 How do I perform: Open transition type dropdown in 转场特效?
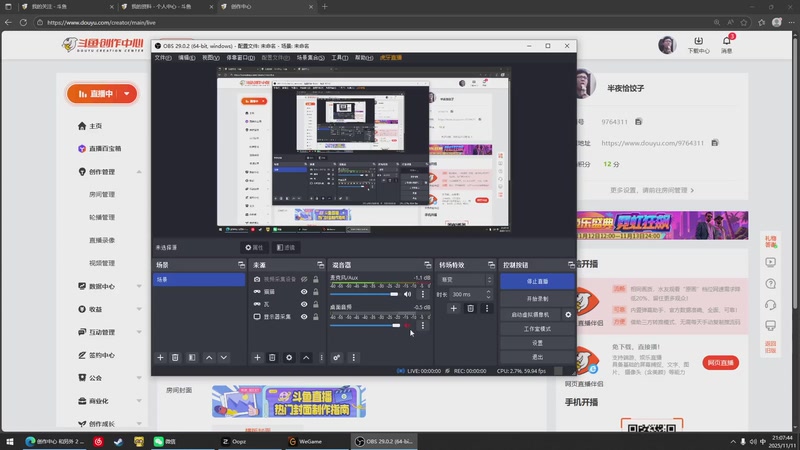click(465, 280)
